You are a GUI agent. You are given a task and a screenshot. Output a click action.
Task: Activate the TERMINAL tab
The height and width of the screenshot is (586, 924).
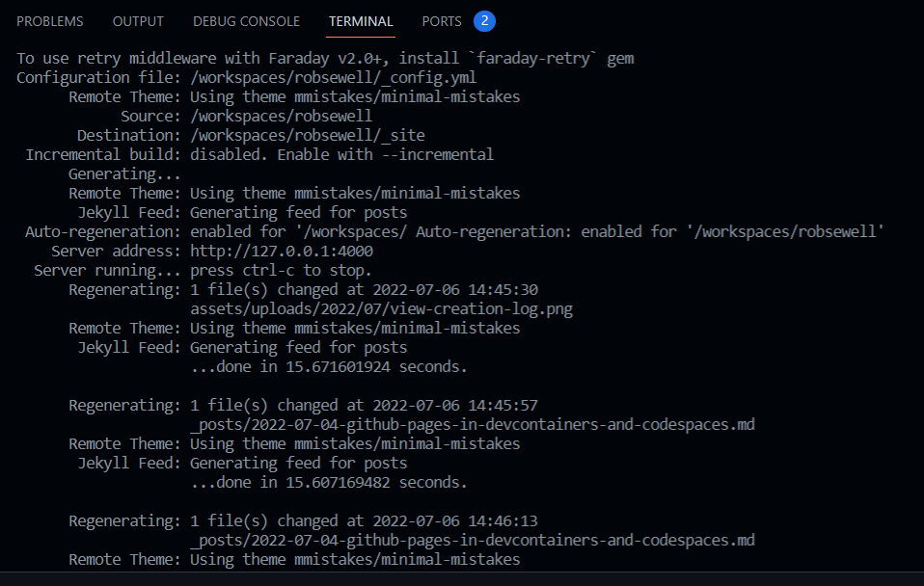[361, 21]
